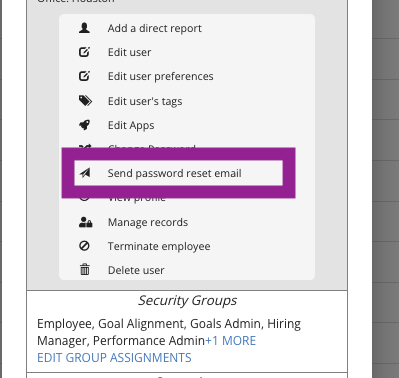Click the rocket icon beside Edit Apps

pos(84,125)
